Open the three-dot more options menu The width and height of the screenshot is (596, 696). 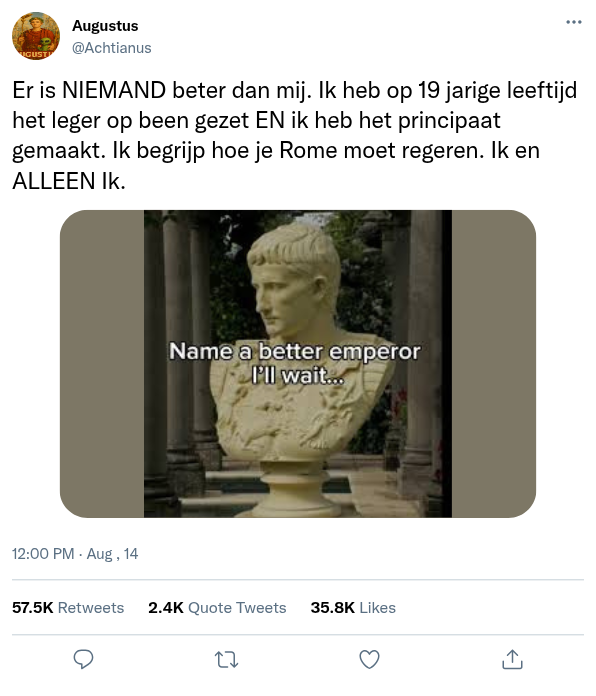573,22
